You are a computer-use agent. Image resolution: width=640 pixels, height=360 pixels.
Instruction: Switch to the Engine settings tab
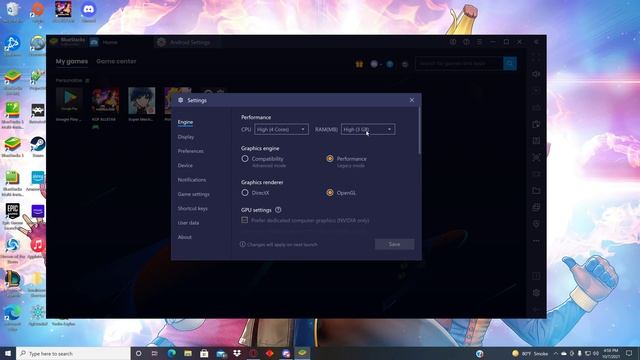pyautogui.click(x=185, y=122)
